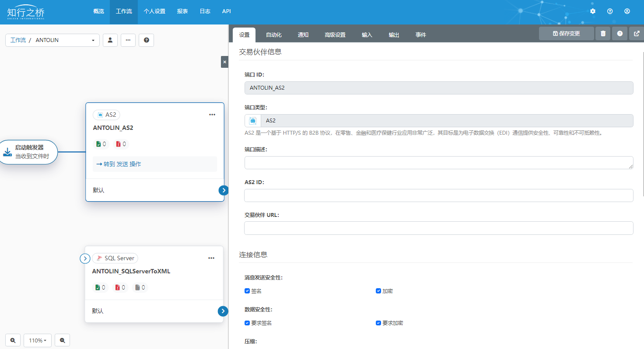Open the ANTOLIN_SQLServerToXML card ellipsis menu
The width and height of the screenshot is (644, 349).
click(211, 258)
